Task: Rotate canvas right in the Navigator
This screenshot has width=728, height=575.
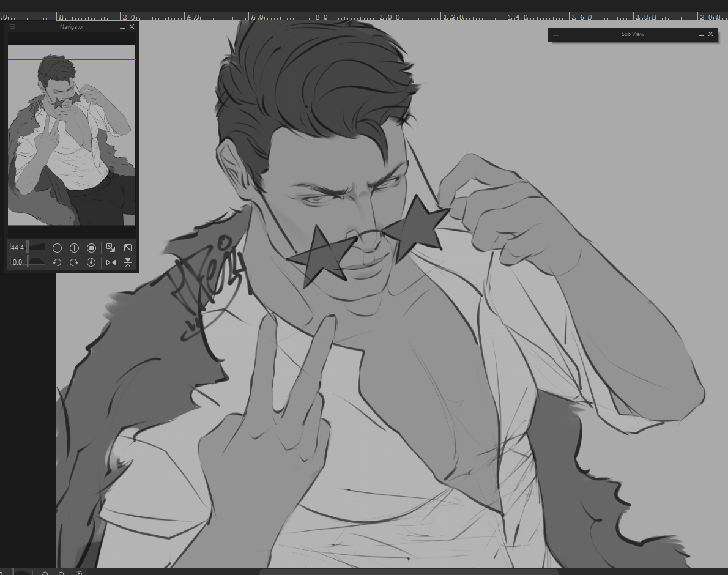Action: [74, 262]
